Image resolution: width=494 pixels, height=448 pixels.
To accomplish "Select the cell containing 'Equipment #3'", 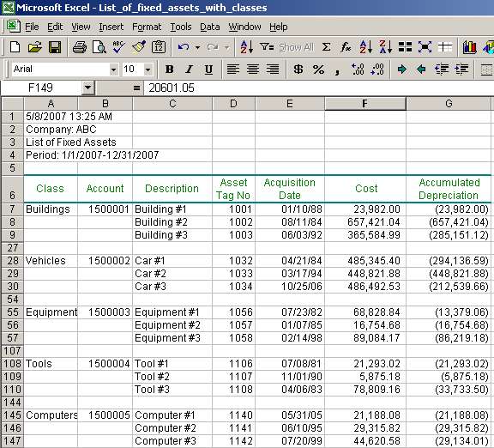I will pos(172,338).
